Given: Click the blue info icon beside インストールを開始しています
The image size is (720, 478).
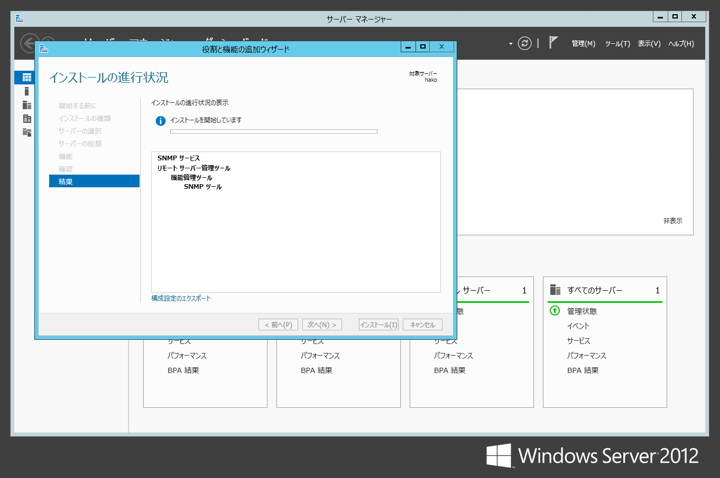Looking at the screenshot, I should (160, 121).
